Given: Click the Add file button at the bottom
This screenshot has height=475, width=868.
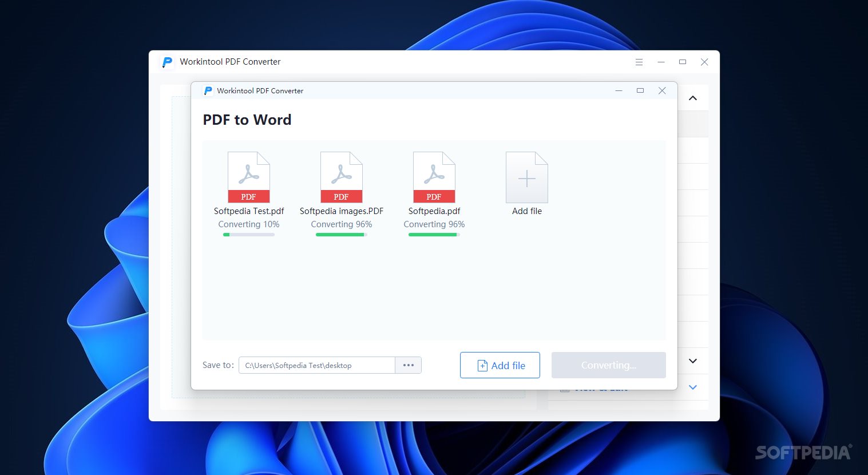Looking at the screenshot, I should pyautogui.click(x=500, y=365).
